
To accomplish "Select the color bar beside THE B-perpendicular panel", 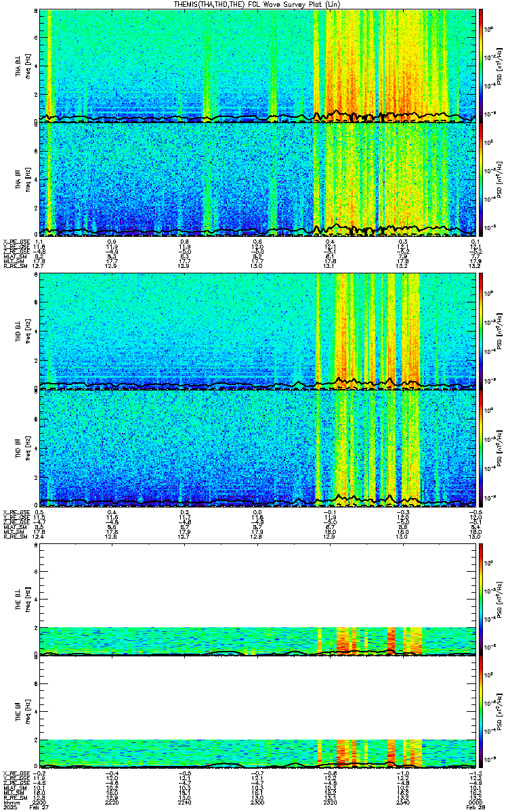I will 481,600.
